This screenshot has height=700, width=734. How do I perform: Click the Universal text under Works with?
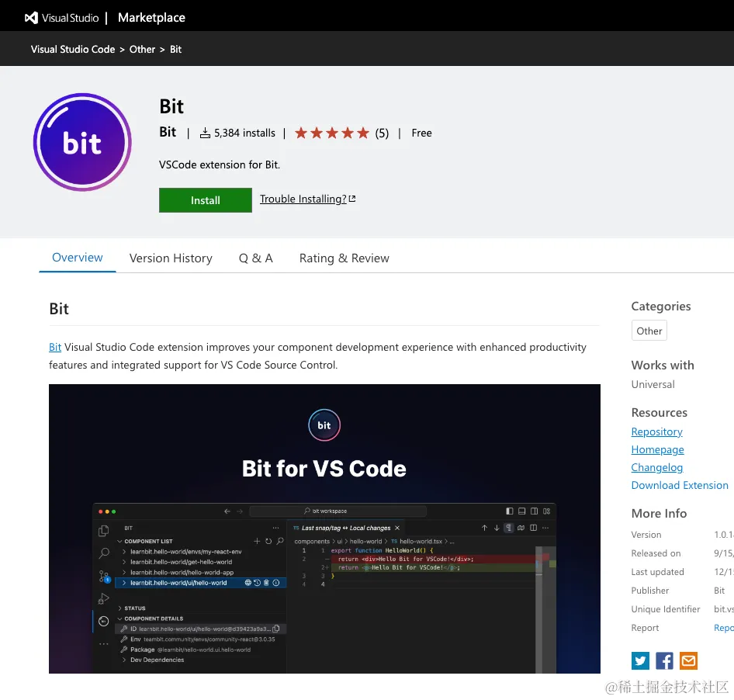pos(653,384)
